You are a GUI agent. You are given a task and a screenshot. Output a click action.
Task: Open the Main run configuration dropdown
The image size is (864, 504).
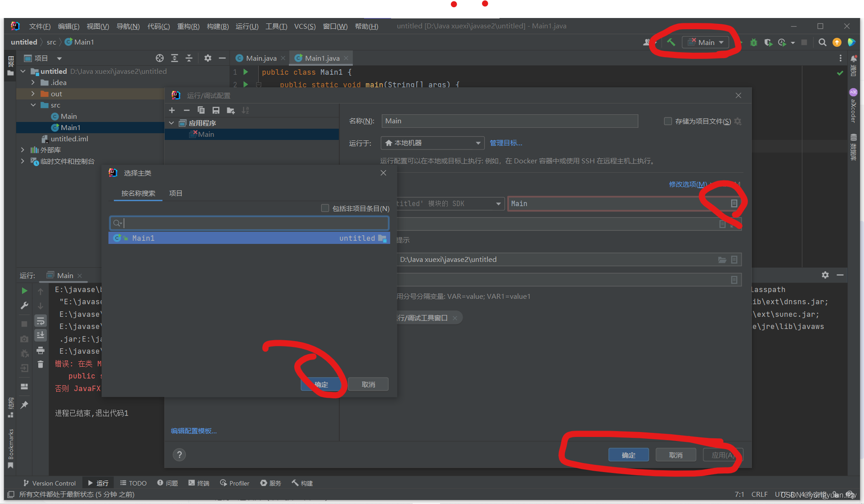[706, 42]
